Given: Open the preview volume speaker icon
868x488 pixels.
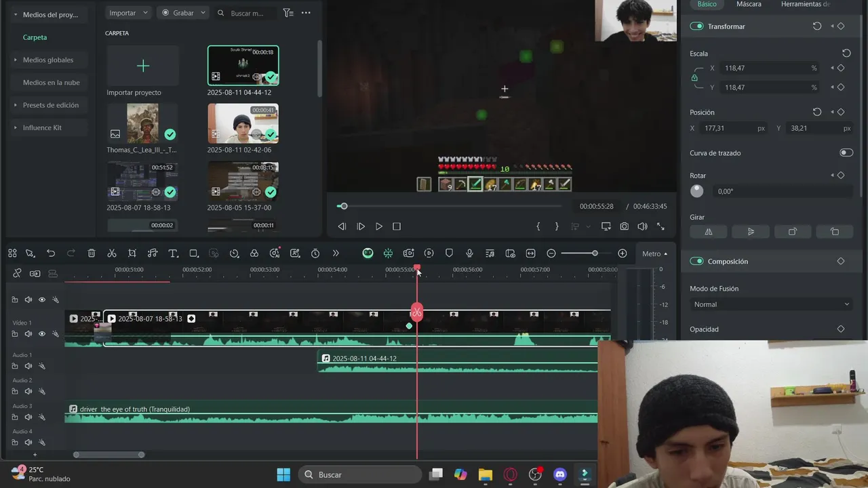Looking at the screenshot, I should (x=642, y=226).
